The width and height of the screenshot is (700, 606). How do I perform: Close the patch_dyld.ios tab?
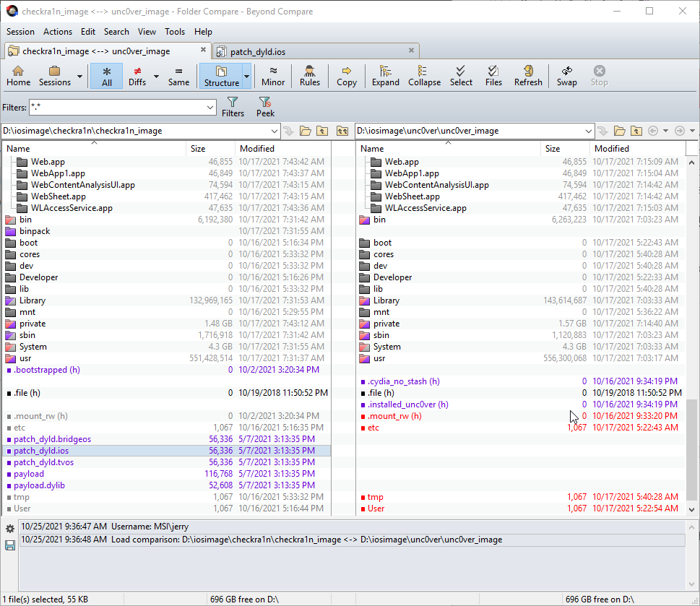click(x=411, y=51)
